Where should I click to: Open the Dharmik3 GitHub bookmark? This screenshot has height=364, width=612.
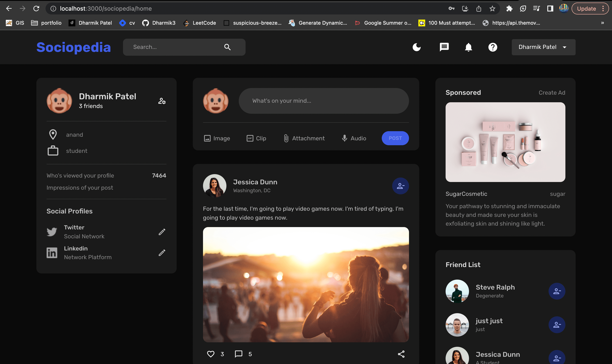pyautogui.click(x=159, y=23)
